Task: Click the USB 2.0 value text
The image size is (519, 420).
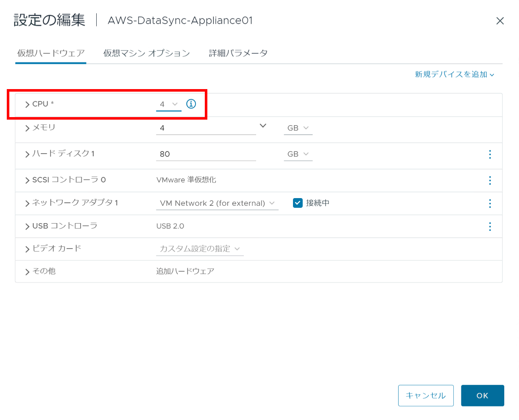Action: coord(170,226)
